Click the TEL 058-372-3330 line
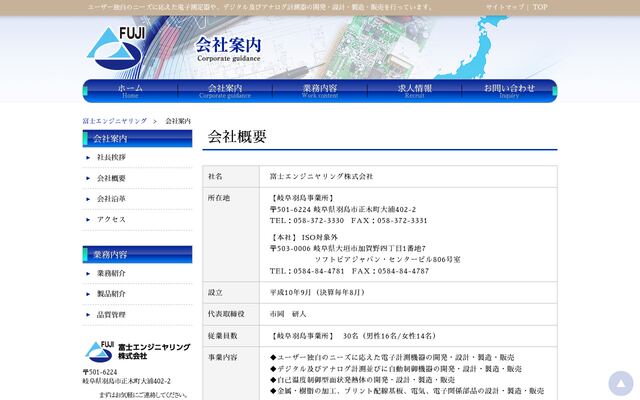The height and width of the screenshot is (400, 640). [x=348, y=221]
